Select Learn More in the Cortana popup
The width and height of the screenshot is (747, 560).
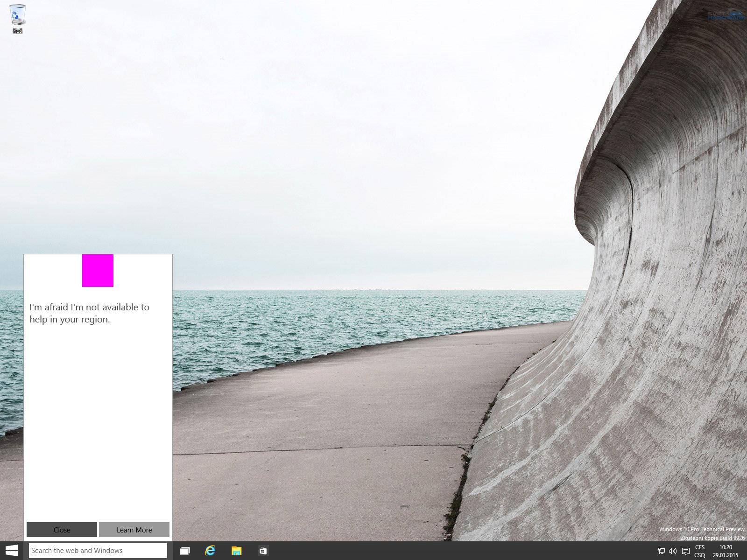[x=134, y=530]
